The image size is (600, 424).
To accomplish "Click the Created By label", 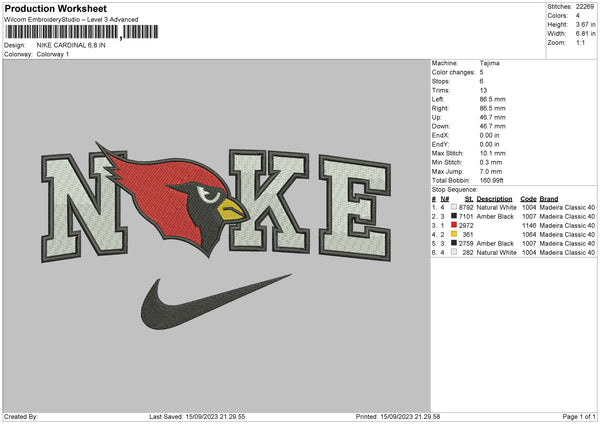I will pos(21,417).
